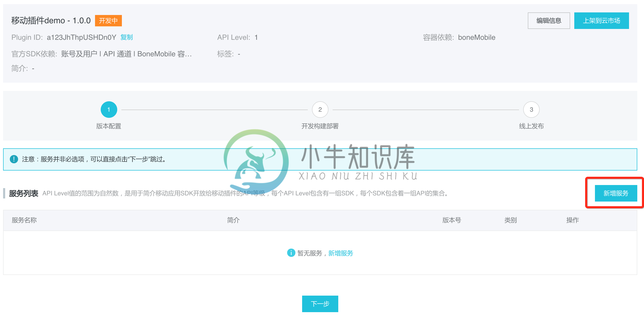Click the 类别 column header
644x323 pixels.
[511, 220]
